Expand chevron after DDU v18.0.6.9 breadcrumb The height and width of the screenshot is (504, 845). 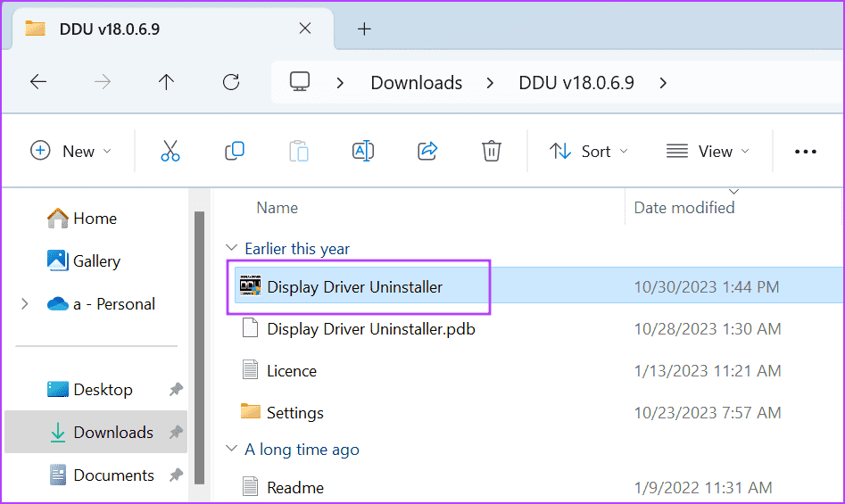point(663,83)
